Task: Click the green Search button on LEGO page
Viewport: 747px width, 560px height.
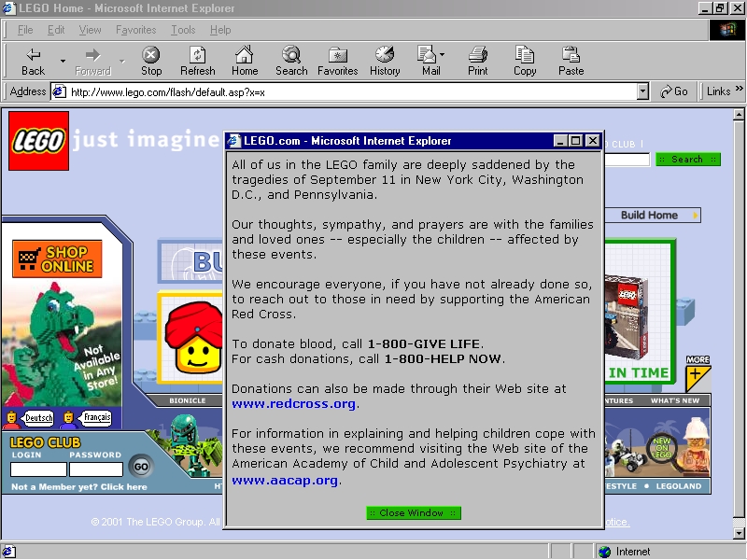Action: pyautogui.click(x=687, y=160)
